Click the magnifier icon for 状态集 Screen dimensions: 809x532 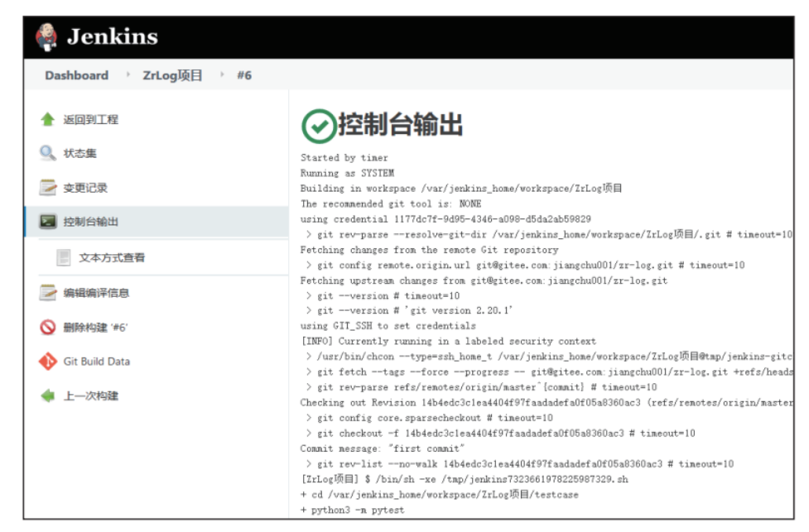click(x=47, y=153)
